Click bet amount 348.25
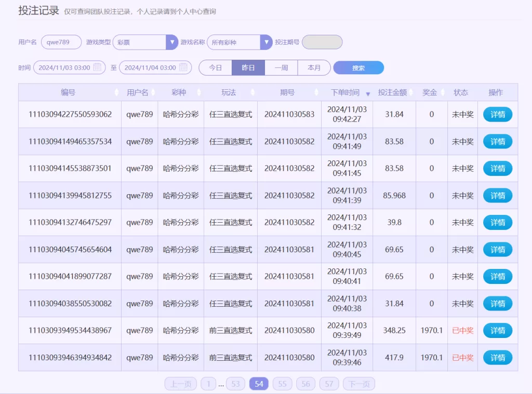 click(x=394, y=330)
